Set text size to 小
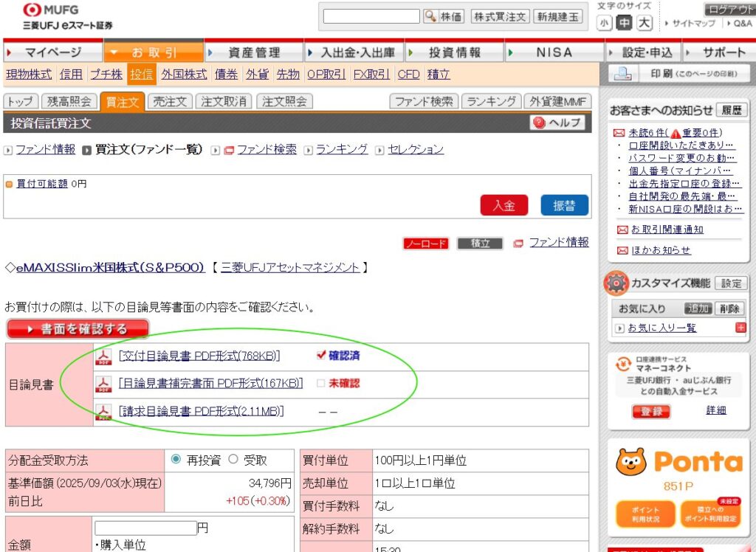The height and width of the screenshot is (552, 756). click(x=605, y=23)
